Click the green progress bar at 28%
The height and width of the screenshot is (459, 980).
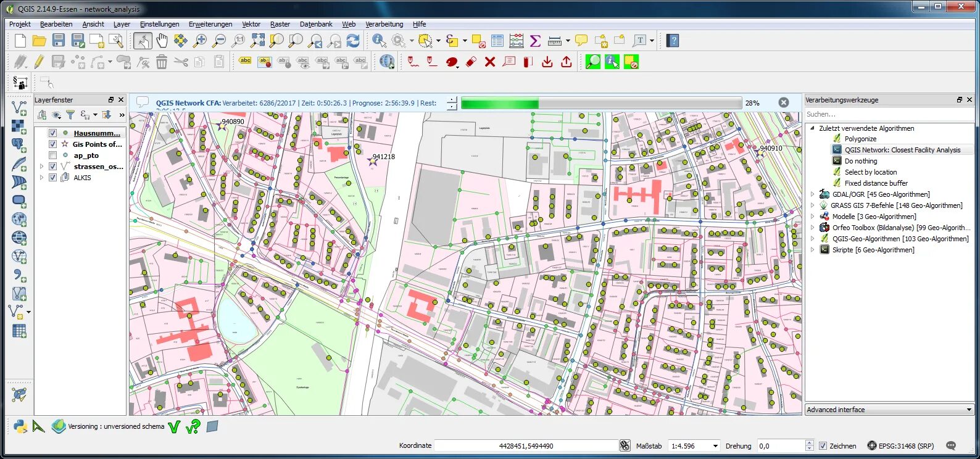pyautogui.click(x=601, y=103)
